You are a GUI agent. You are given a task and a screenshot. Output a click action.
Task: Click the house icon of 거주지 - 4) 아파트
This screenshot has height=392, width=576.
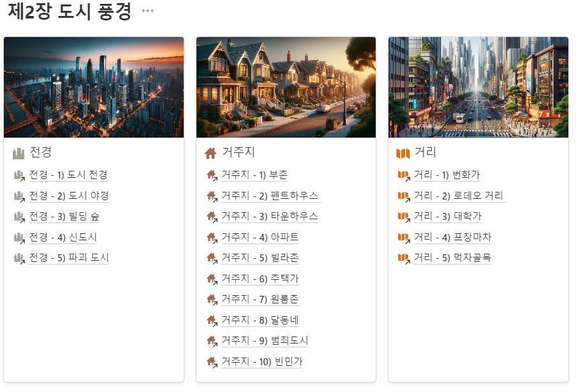(x=212, y=238)
